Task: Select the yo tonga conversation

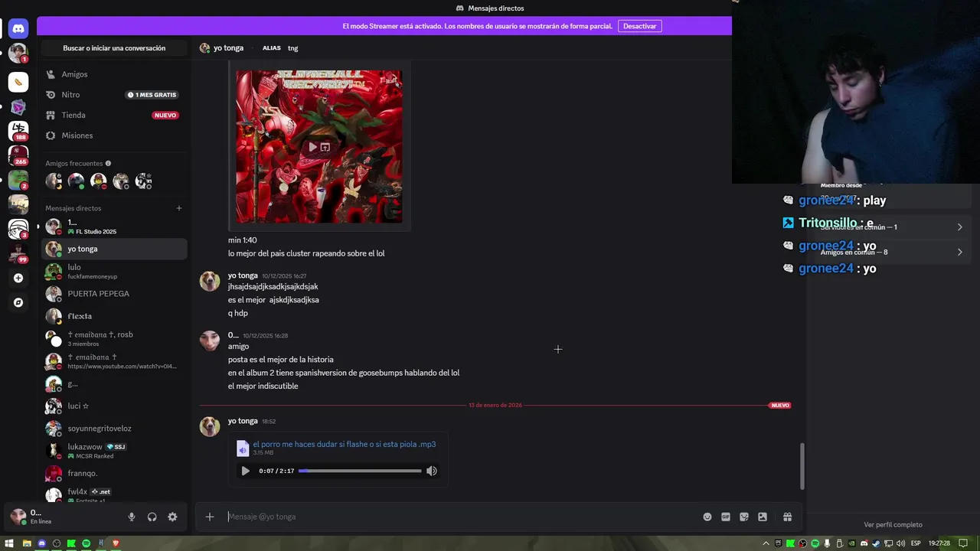Action: coord(113,249)
